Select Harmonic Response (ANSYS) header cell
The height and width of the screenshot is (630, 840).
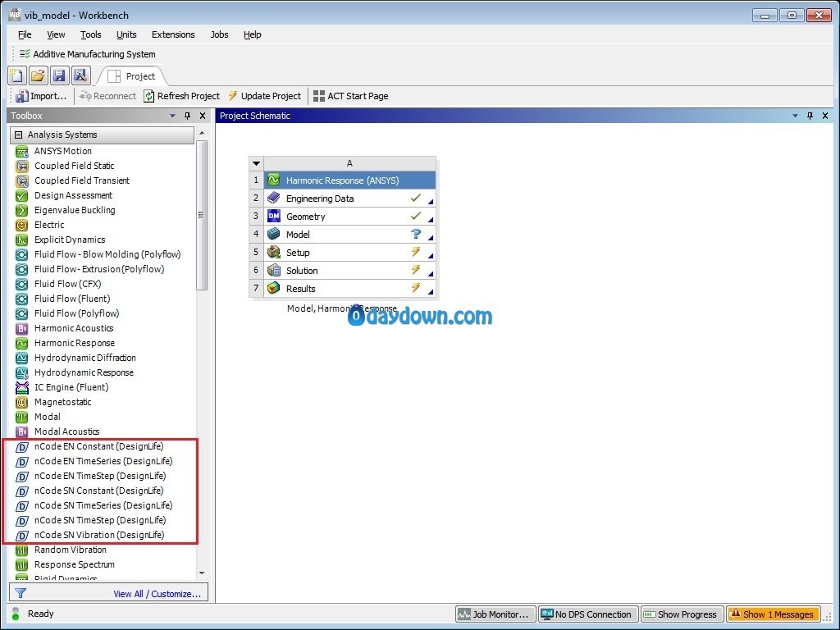[349, 180]
